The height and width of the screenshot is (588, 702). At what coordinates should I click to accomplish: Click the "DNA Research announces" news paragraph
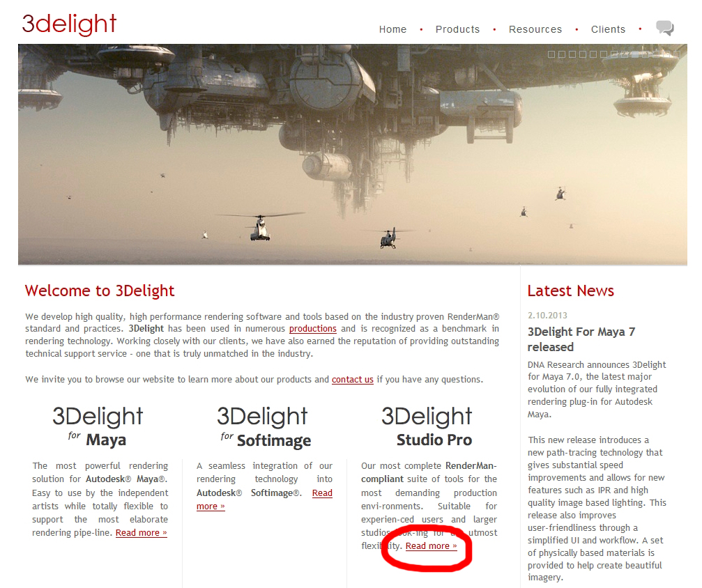tap(596, 389)
